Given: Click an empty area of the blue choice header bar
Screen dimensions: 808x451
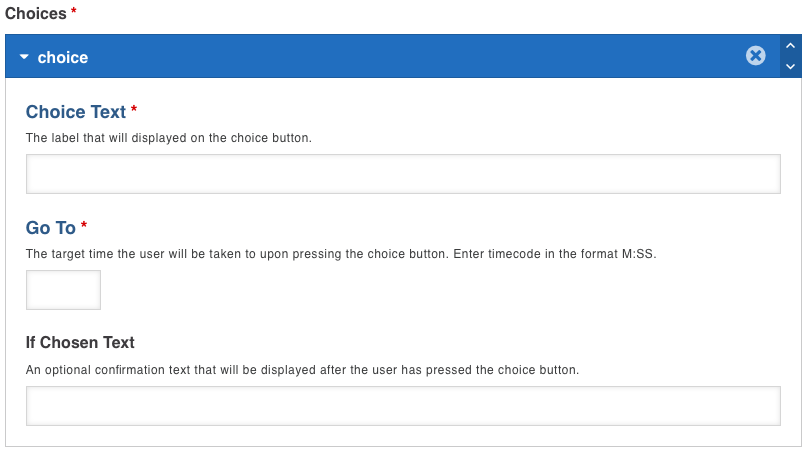Looking at the screenshot, I should [400, 57].
